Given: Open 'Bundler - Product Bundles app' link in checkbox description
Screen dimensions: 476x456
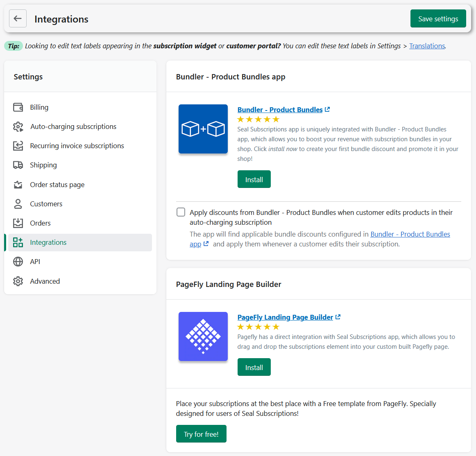Looking at the screenshot, I should click(x=410, y=234).
